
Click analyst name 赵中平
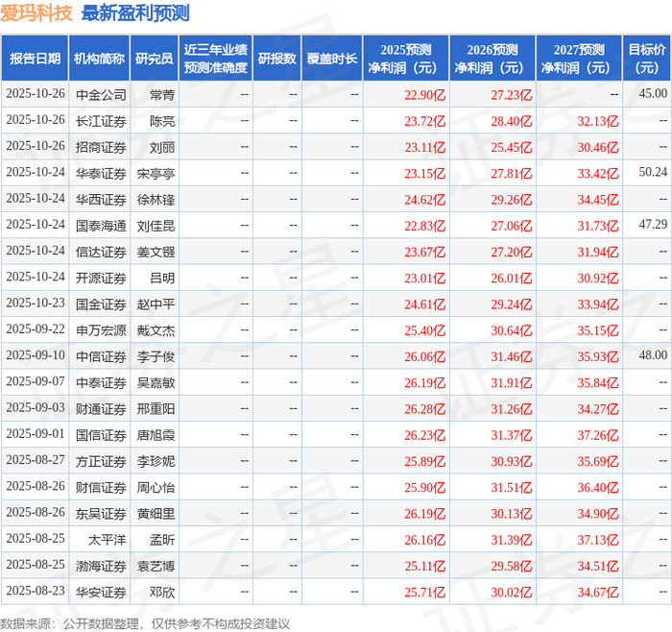pos(156,304)
